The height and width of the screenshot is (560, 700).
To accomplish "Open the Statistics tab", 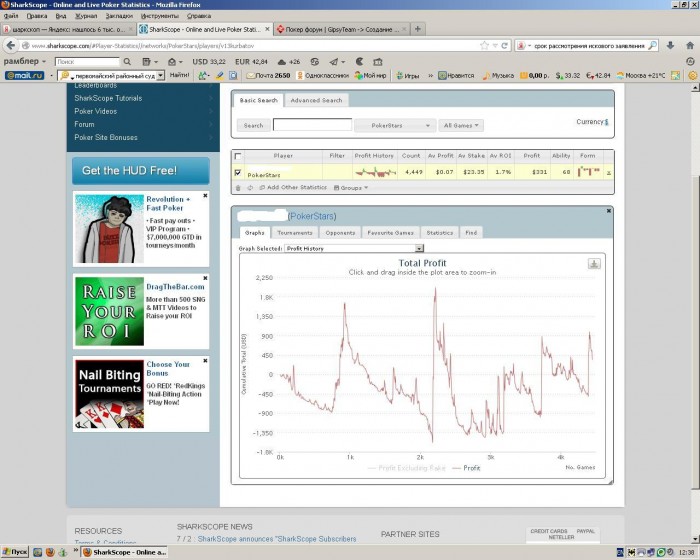I will pos(439,233).
